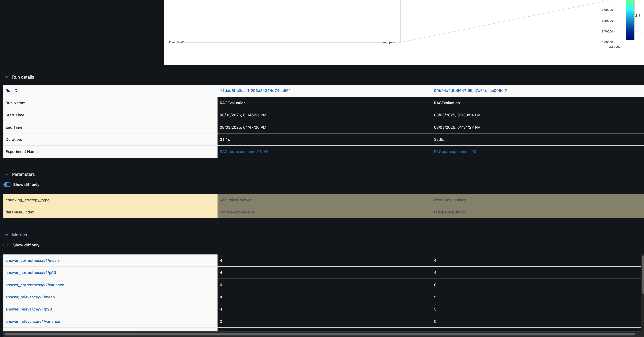This screenshot has width=644, height=337.
Task: Click the horizontal scrollbar at bottom
Action: coord(319,334)
